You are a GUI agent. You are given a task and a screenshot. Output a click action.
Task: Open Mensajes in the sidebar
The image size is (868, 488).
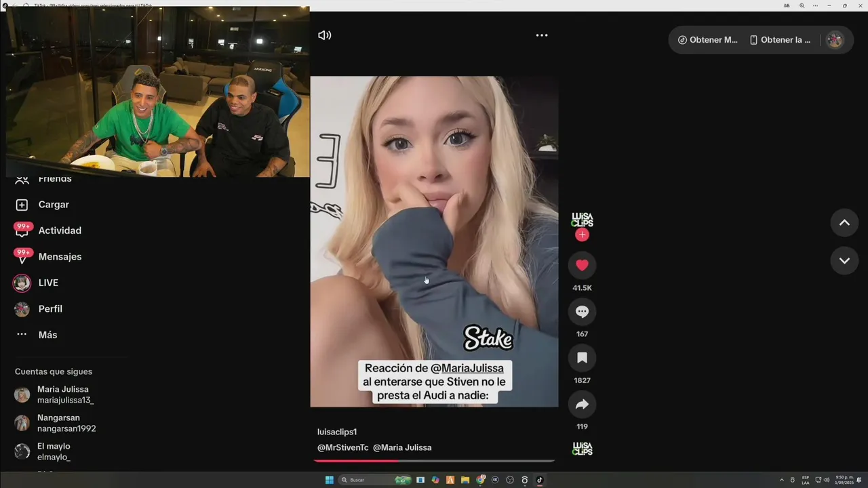(60, 257)
